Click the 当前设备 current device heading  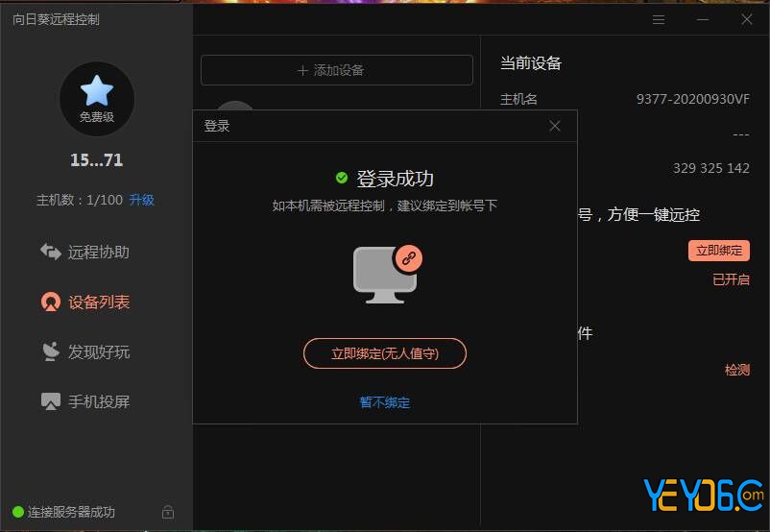pyautogui.click(x=530, y=62)
